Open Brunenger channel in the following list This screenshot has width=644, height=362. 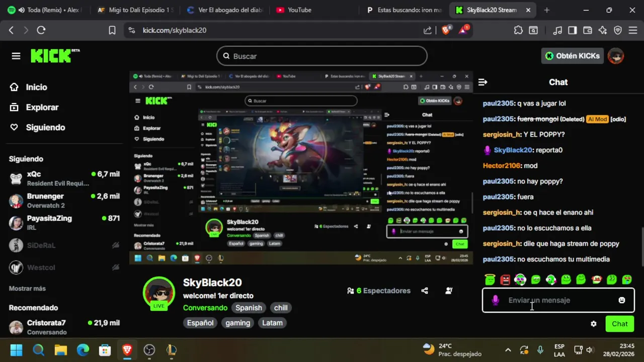[64, 201]
